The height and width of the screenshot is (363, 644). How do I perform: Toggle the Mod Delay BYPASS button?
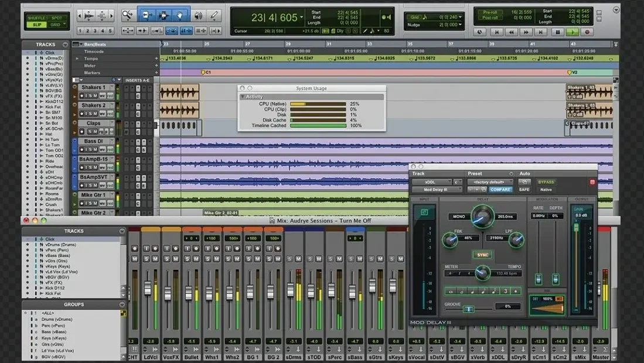(546, 182)
